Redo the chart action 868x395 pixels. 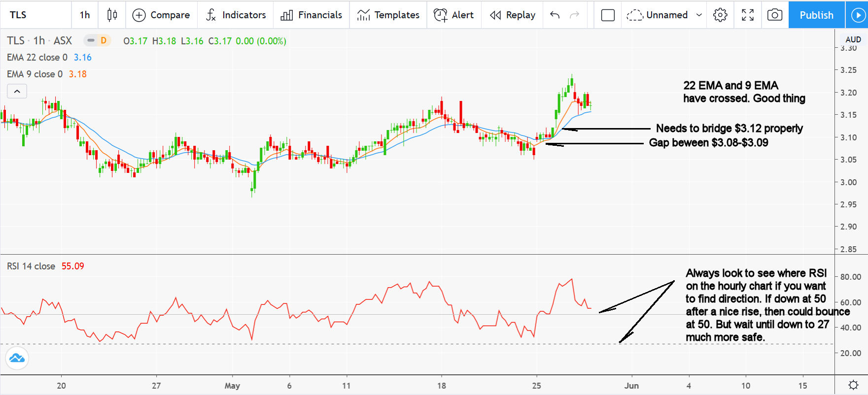tap(574, 15)
